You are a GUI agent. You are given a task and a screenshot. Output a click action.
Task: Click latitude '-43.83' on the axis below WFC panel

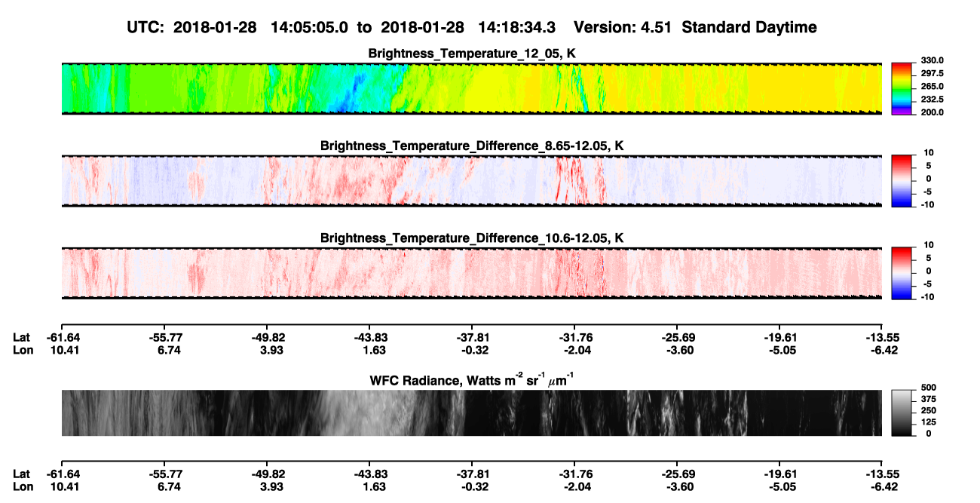tap(369, 474)
